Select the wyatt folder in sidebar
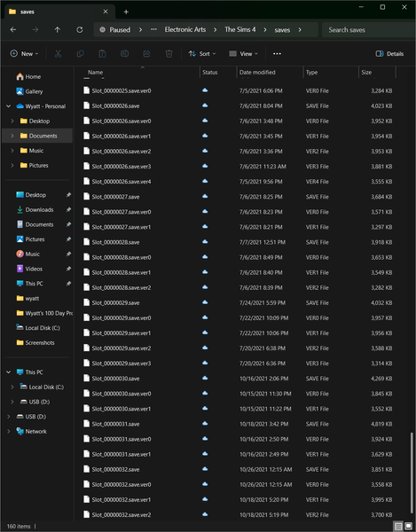 click(x=27, y=298)
